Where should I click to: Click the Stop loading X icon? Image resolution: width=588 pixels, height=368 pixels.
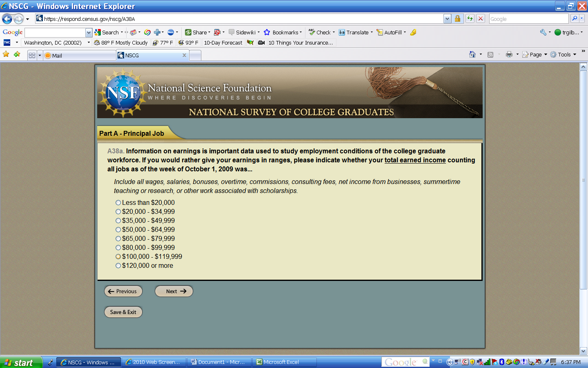click(481, 18)
